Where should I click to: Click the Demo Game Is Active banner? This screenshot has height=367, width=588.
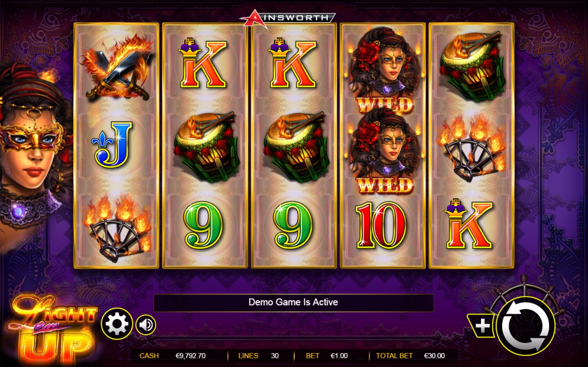pos(293,302)
